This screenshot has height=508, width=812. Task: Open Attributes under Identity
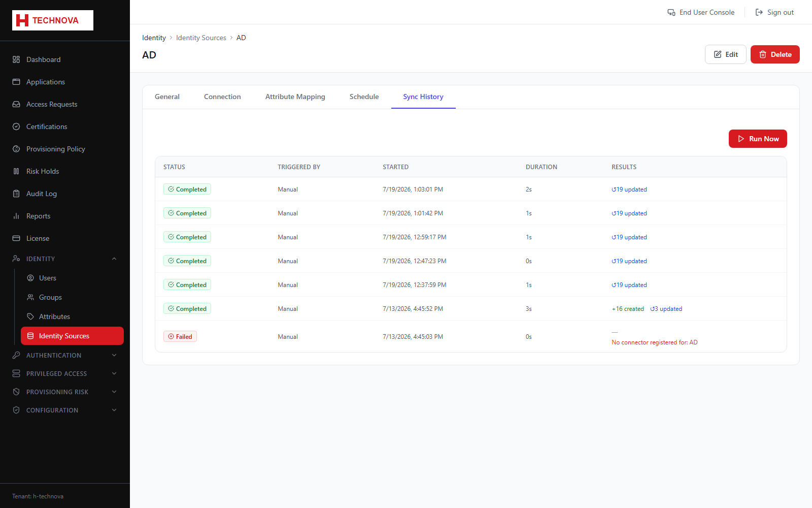(72, 316)
